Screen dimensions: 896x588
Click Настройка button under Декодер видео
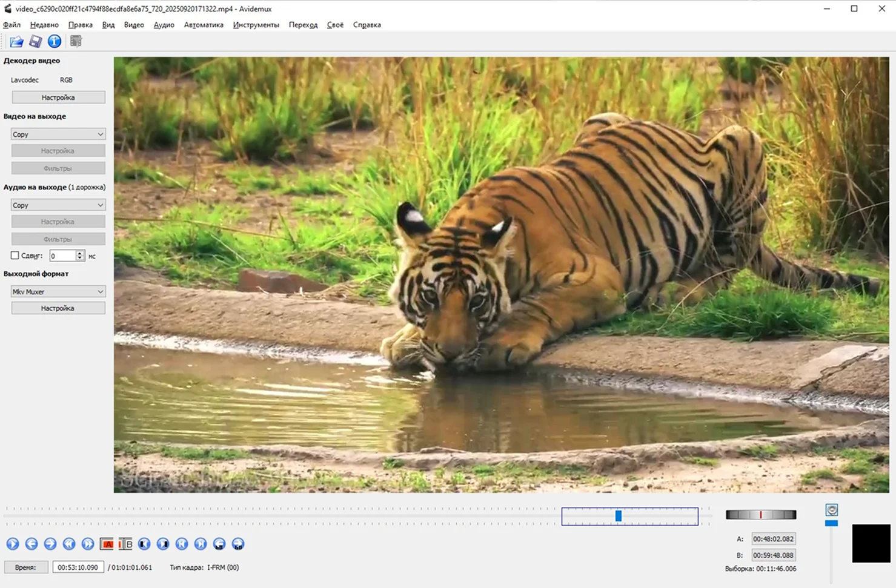coord(58,97)
